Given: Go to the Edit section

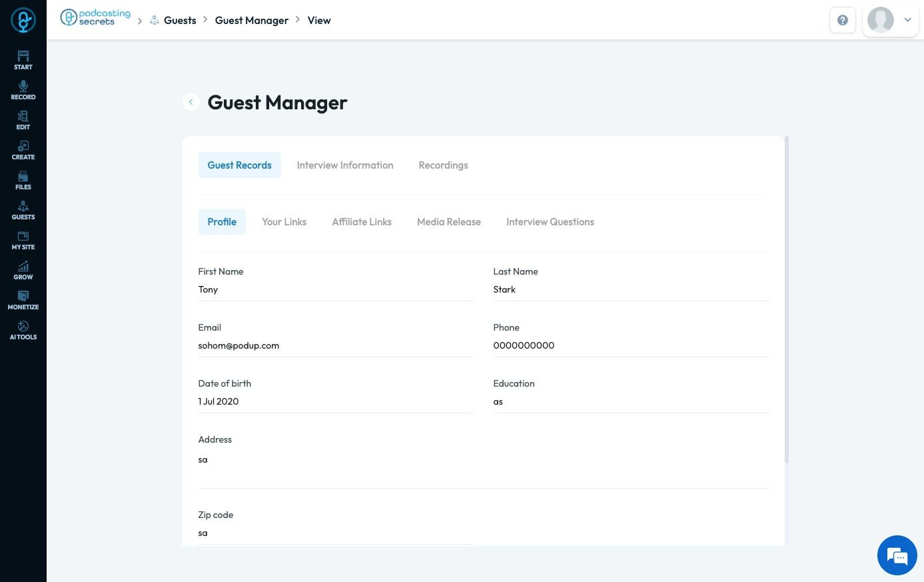Looking at the screenshot, I should pos(23,120).
